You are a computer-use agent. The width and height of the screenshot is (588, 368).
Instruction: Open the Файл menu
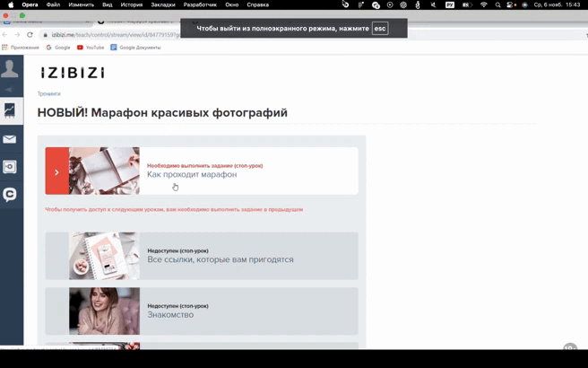[53, 4]
